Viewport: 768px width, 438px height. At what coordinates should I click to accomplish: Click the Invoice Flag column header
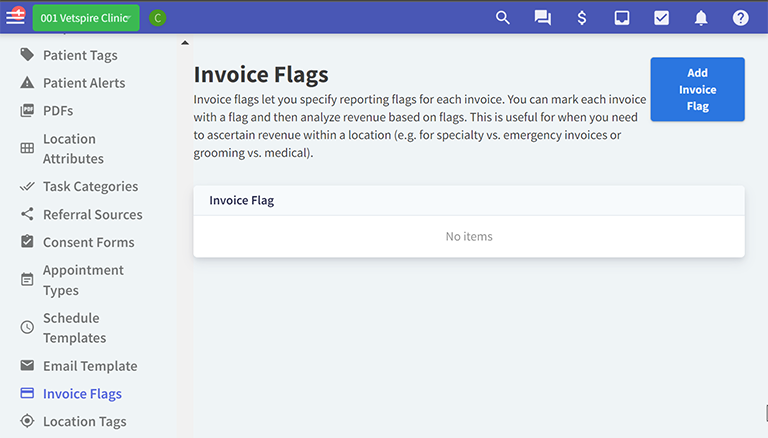point(241,200)
